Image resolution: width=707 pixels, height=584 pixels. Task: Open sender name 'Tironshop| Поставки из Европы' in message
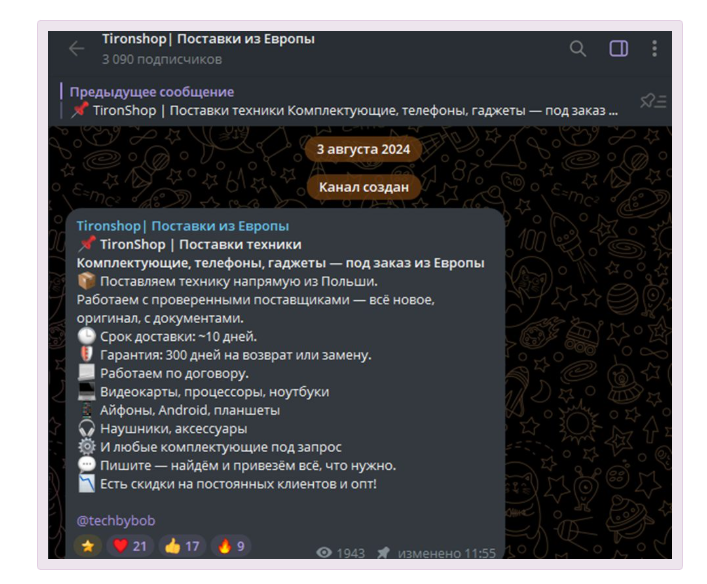183,226
